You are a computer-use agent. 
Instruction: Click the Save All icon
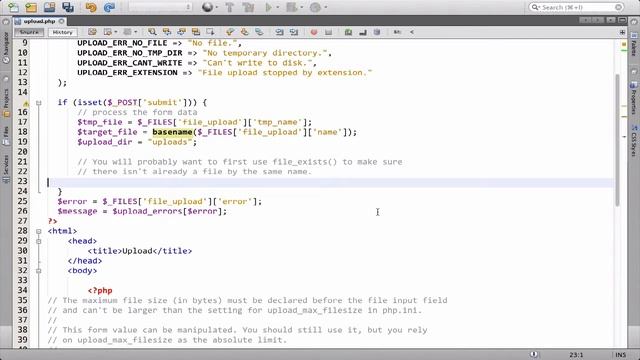click(x=67, y=7)
